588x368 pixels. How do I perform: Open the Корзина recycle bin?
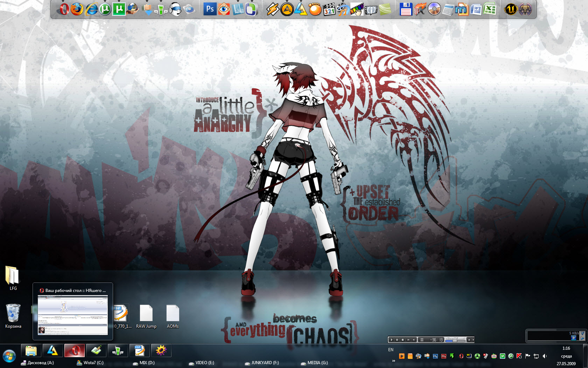13,316
